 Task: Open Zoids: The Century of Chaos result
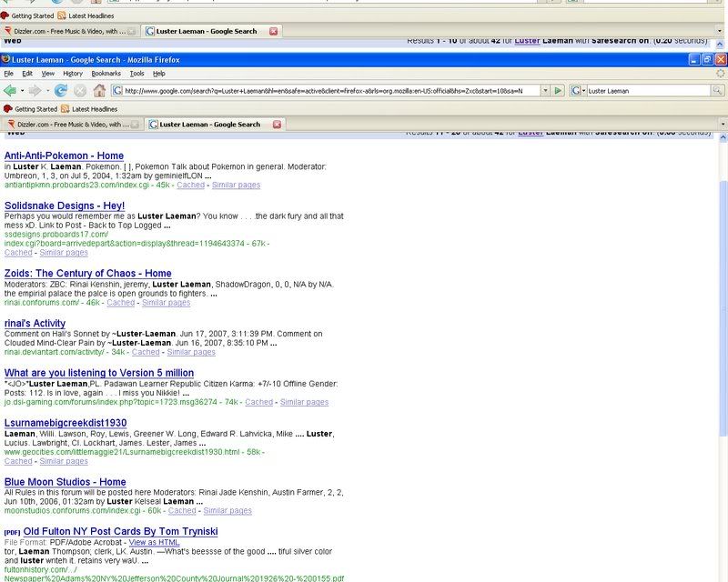(x=87, y=274)
